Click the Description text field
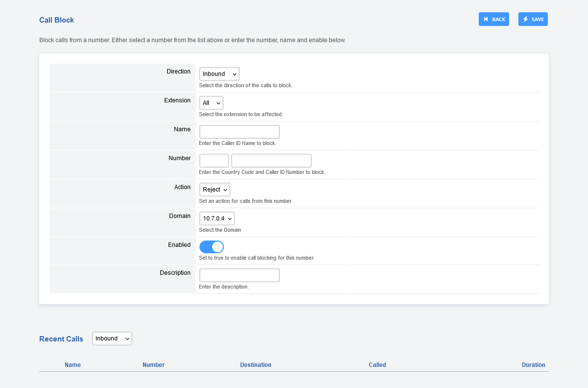This screenshot has height=388, width=588. click(239, 275)
